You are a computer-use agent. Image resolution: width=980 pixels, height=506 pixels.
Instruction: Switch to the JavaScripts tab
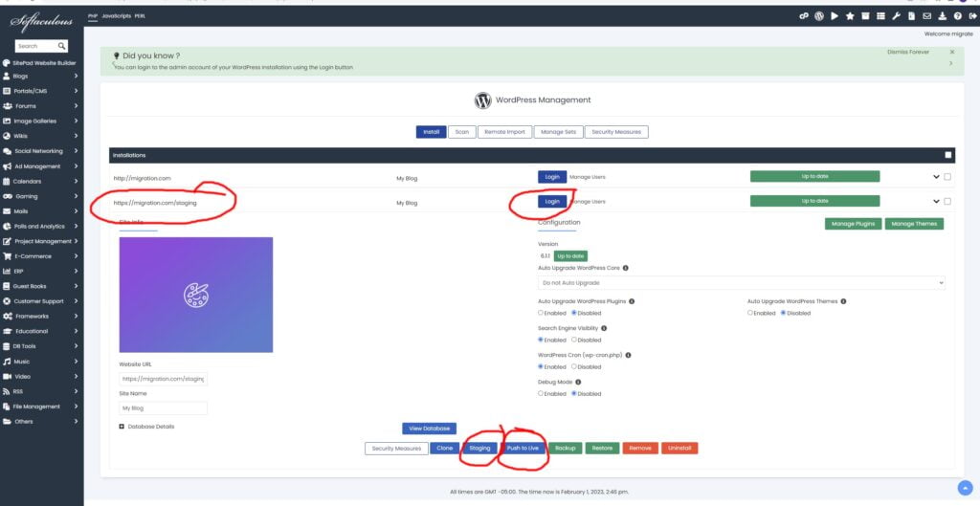point(116,16)
